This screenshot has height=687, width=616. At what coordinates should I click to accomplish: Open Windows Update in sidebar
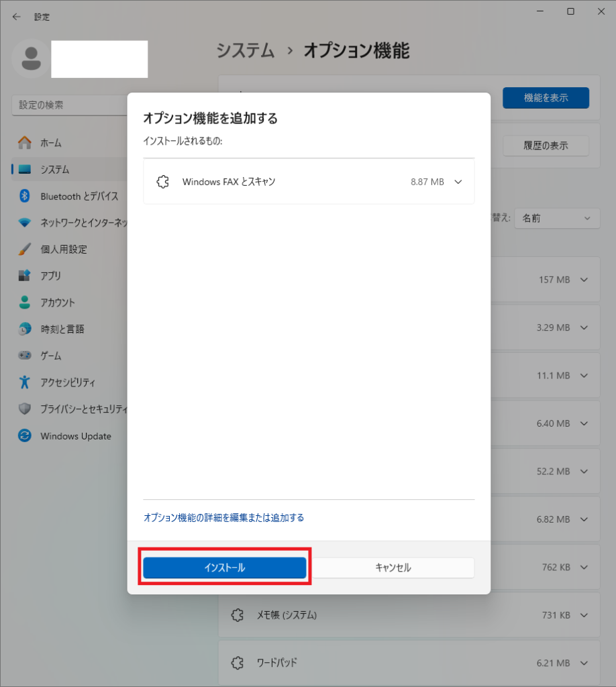[x=69, y=436]
